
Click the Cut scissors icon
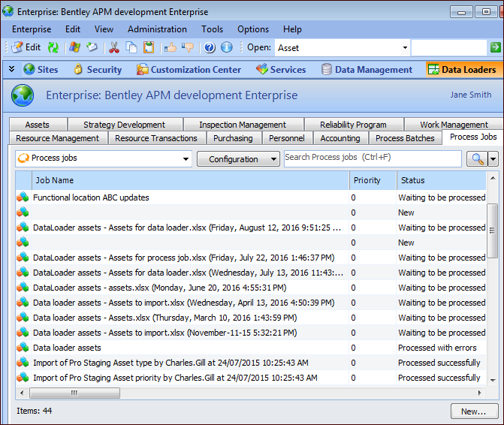114,47
